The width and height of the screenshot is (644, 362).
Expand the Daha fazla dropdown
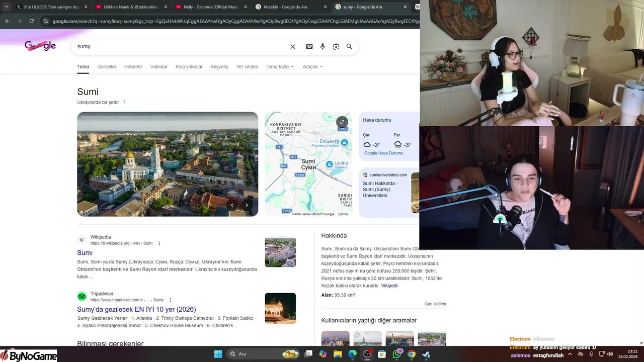pyautogui.click(x=280, y=67)
